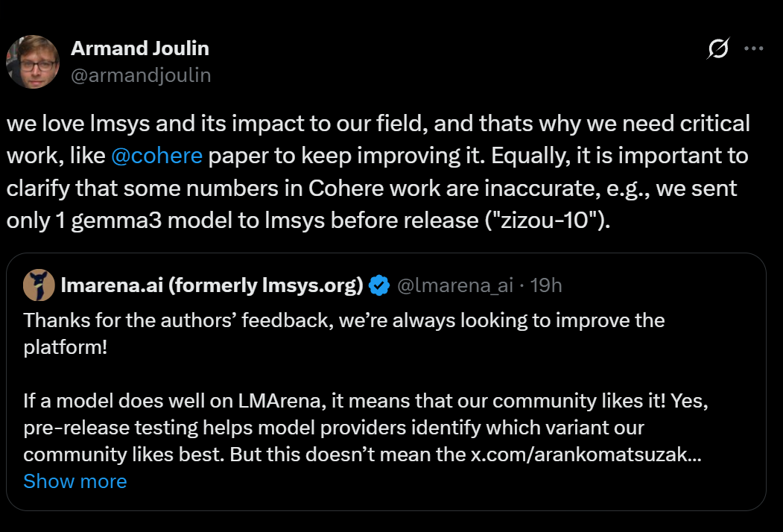Click the "clarify that some numbers in Cohere" line
Screen dimensions: 783x532
pos(371,189)
